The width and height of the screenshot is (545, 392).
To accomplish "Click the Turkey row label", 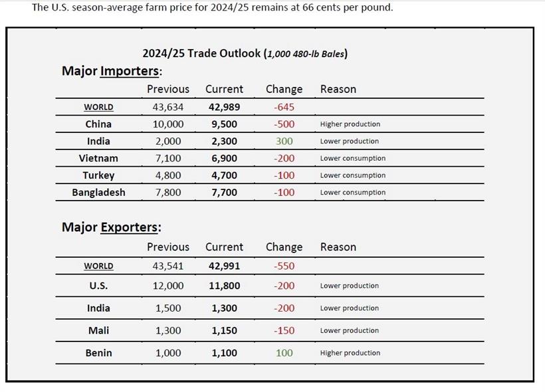I will click(x=98, y=175).
